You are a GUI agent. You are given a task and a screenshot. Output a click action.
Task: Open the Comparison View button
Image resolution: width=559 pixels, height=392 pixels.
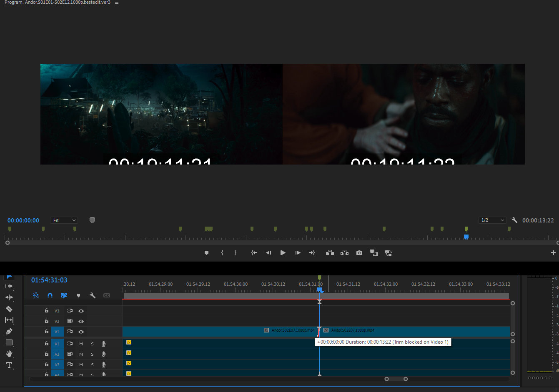374,253
